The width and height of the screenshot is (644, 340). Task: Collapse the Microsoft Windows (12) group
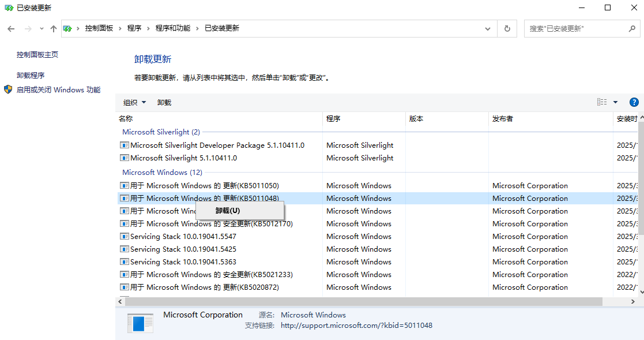pyautogui.click(x=162, y=172)
